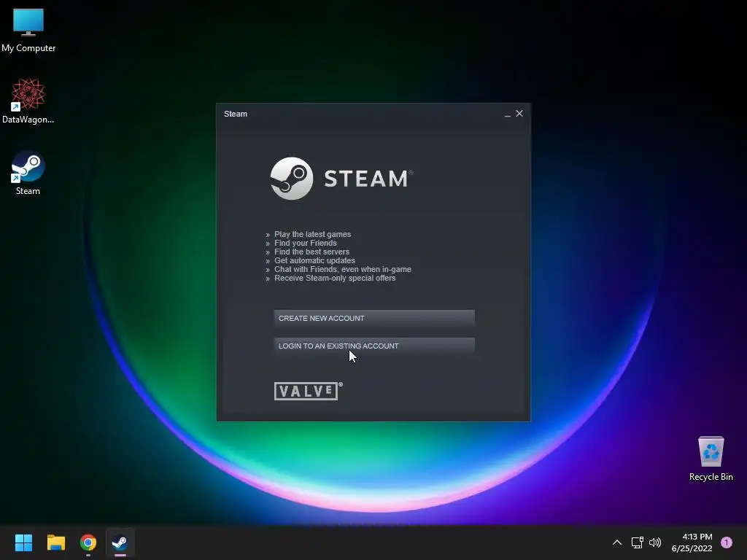747x560 pixels.
Task: Open File Explorer from taskbar
Action: click(x=55, y=542)
